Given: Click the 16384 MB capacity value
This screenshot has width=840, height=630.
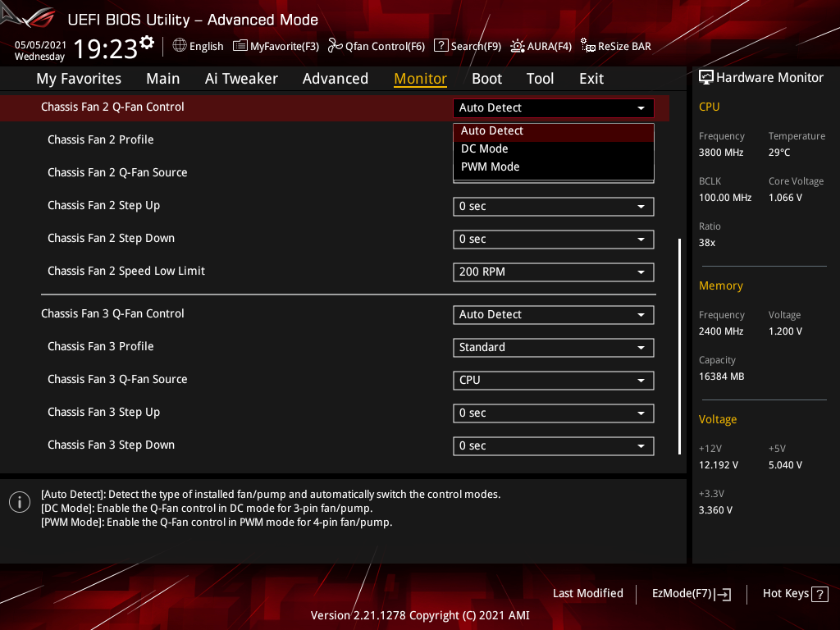Looking at the screenshot, I should [721, 377].
